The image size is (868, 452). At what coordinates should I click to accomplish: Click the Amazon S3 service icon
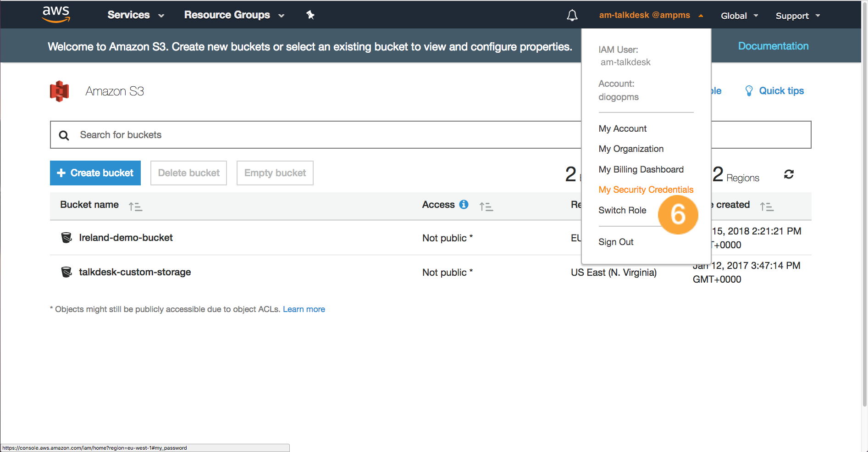click(59, 91)
